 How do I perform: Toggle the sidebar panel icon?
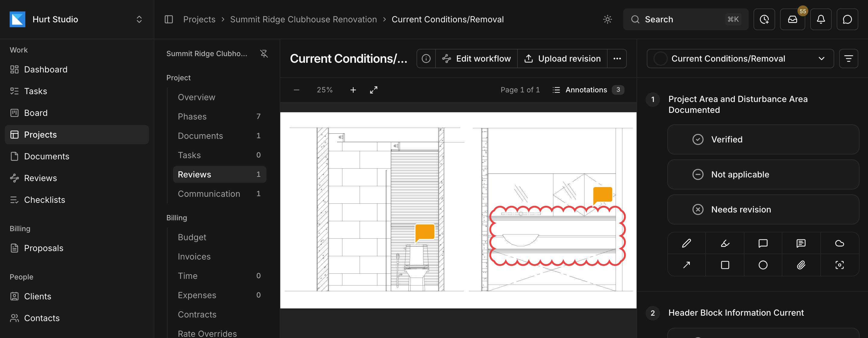(169, 19)
